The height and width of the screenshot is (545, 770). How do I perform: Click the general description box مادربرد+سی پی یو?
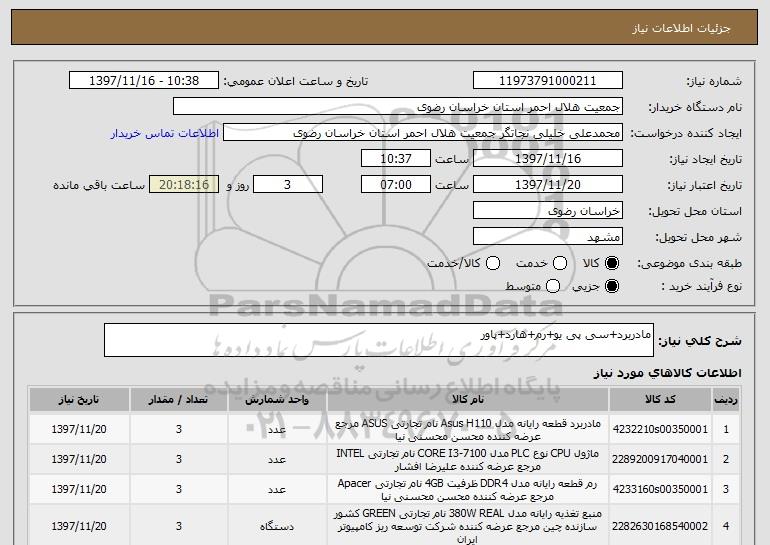coord(379,340)
